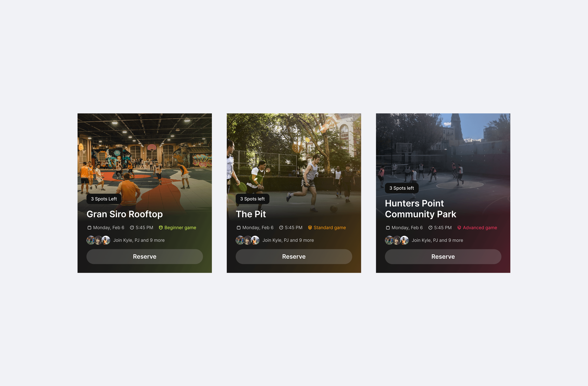Click the orange shield icon beside Standard game
The image size is (588, 386).
pyautogui.click(x=310, y=228)
